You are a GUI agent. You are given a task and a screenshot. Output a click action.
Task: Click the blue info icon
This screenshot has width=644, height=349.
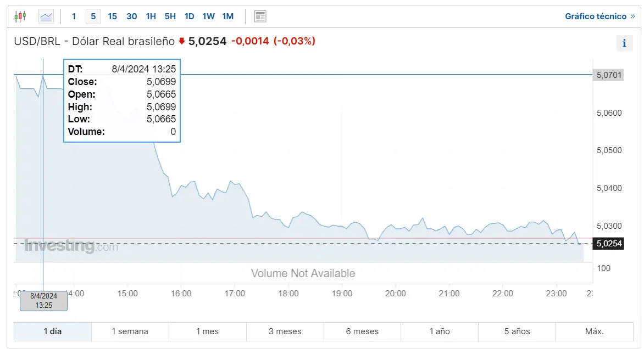point(624,43)
